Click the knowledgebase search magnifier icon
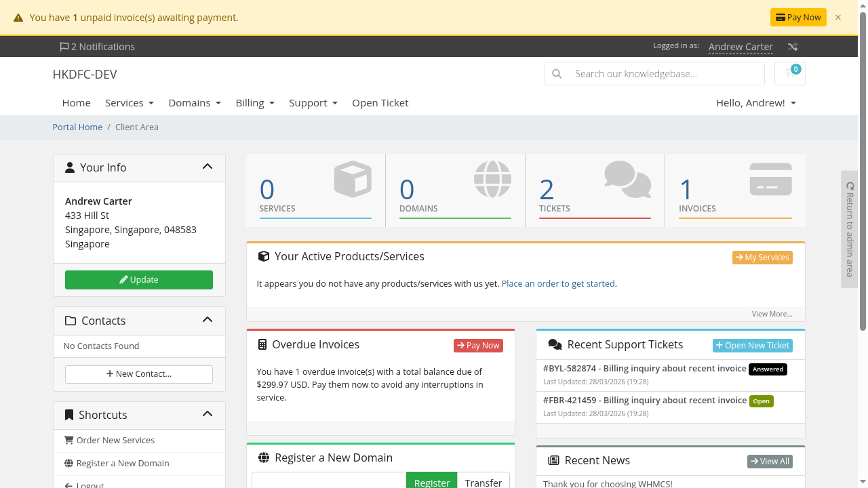The height and width of the screenshot is (488, 868). point(557,74)
